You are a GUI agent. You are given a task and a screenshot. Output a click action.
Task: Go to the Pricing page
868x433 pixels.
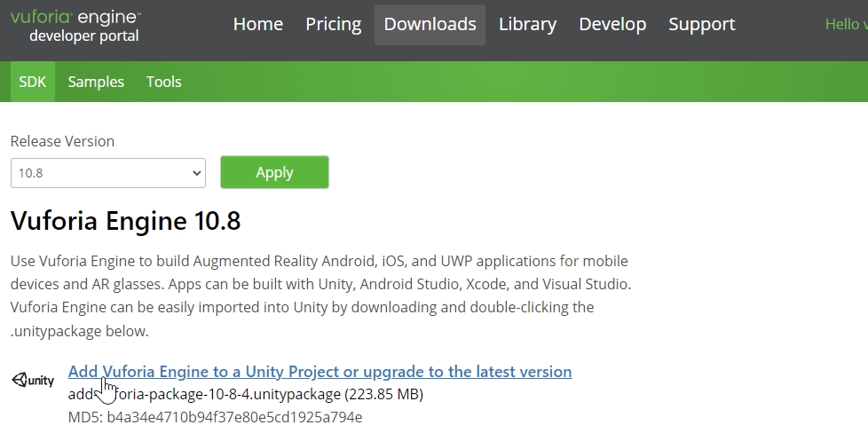[334, 25]
